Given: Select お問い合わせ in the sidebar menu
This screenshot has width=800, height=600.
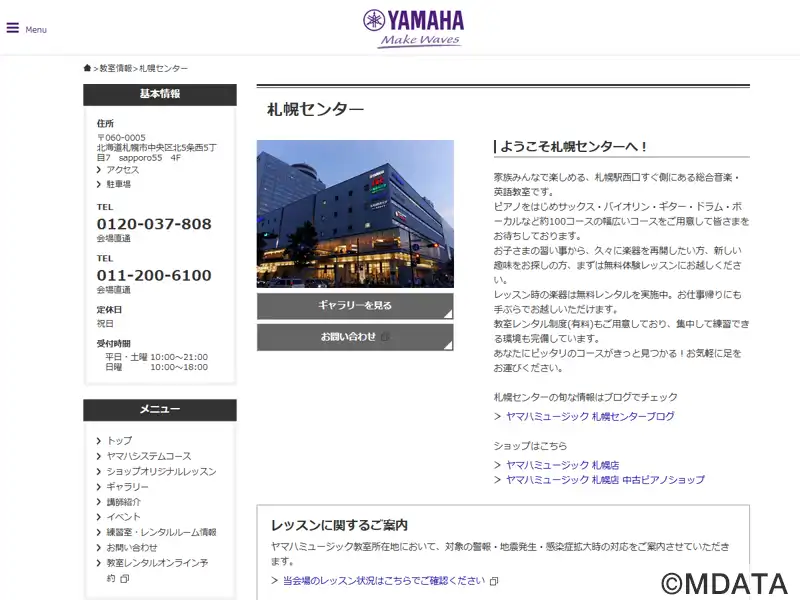Looking at the screenshot, I should pos(132,547).
